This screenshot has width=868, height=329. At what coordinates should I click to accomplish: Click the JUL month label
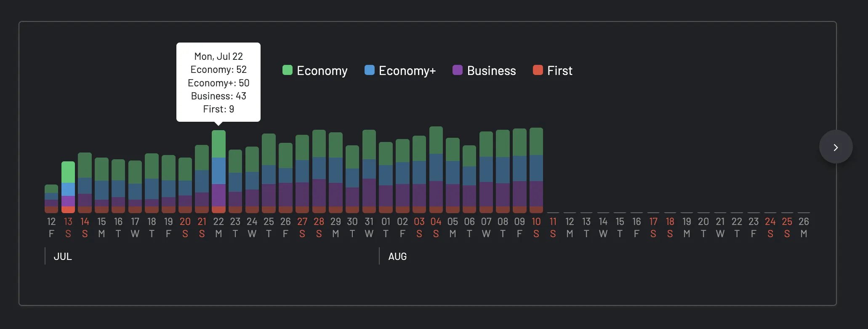(63, 256)
